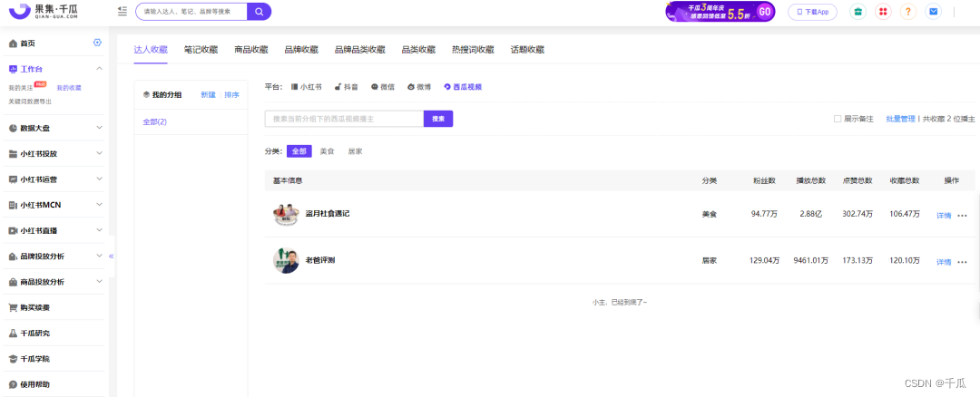Open more options for 老爸评测 row

coord(962,262)
